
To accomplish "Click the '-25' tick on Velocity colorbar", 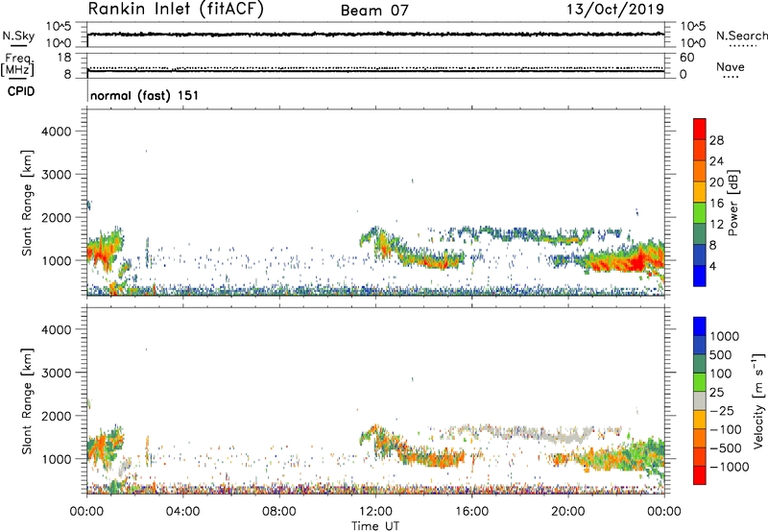I will tap(722, 410).
